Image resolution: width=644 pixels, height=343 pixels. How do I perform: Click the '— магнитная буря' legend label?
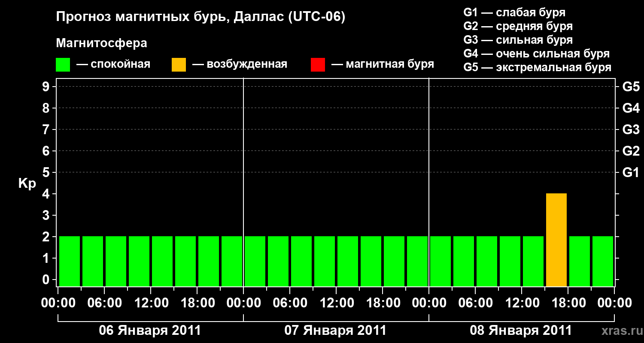[383, 64]
